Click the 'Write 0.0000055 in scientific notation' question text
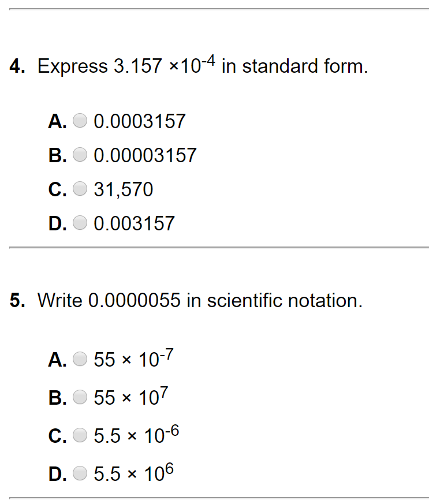The image size is (429, 504). coord(200,300)
